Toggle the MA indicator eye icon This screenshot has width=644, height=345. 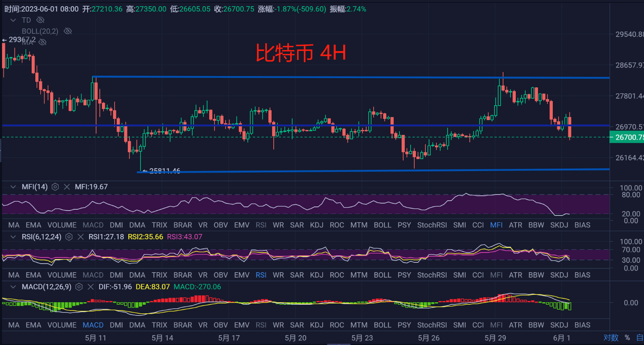[x=42, y=42]
